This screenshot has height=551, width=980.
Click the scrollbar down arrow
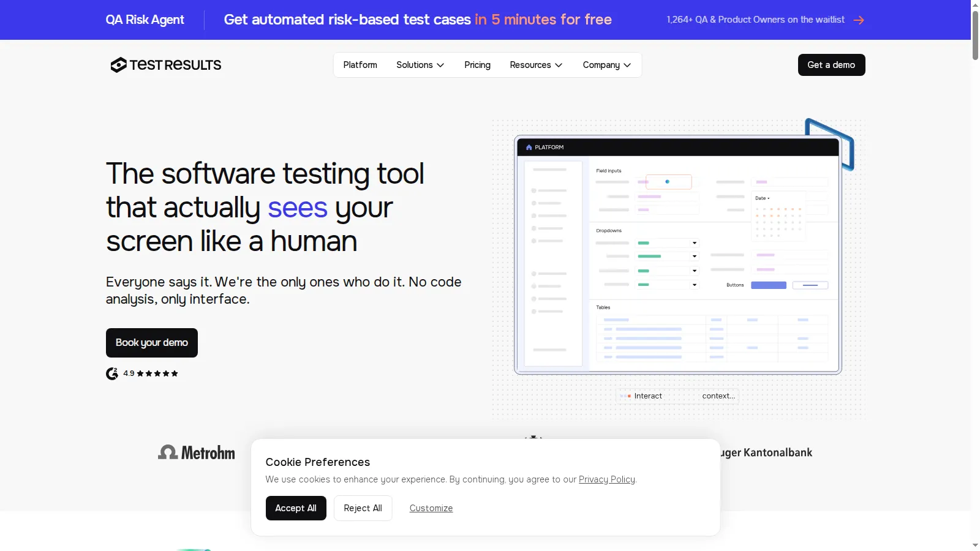975,545
